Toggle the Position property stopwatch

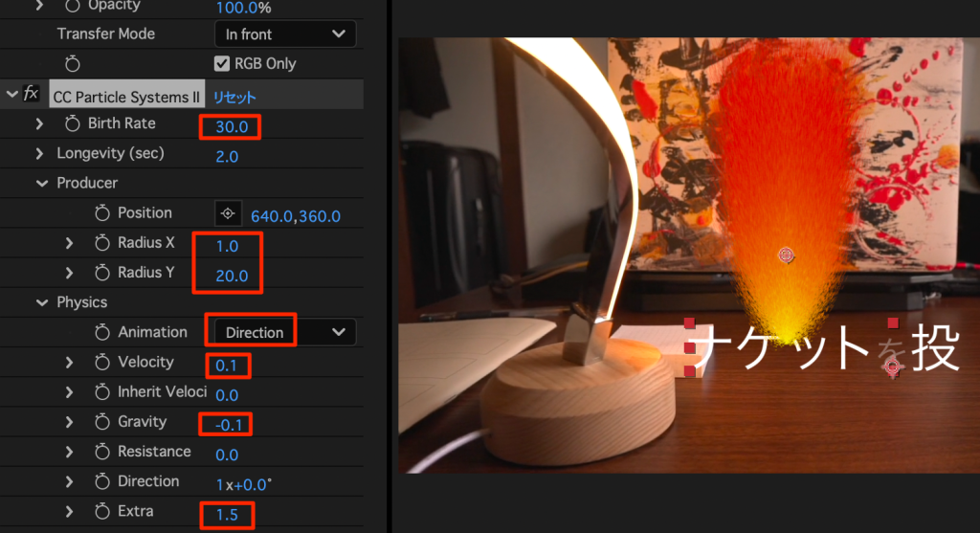pyautogui.click(x=102, y=213)
